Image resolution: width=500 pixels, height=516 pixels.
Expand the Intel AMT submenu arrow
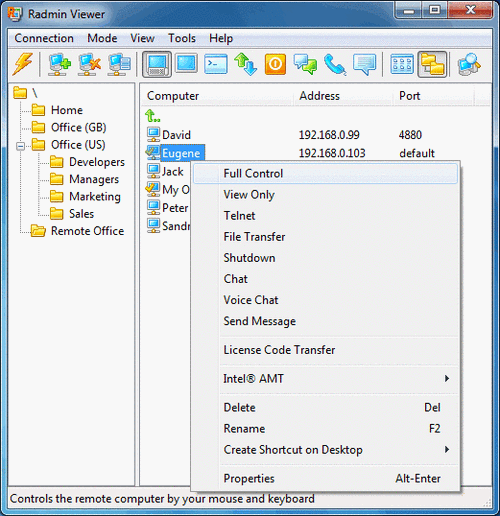point(447,378)
